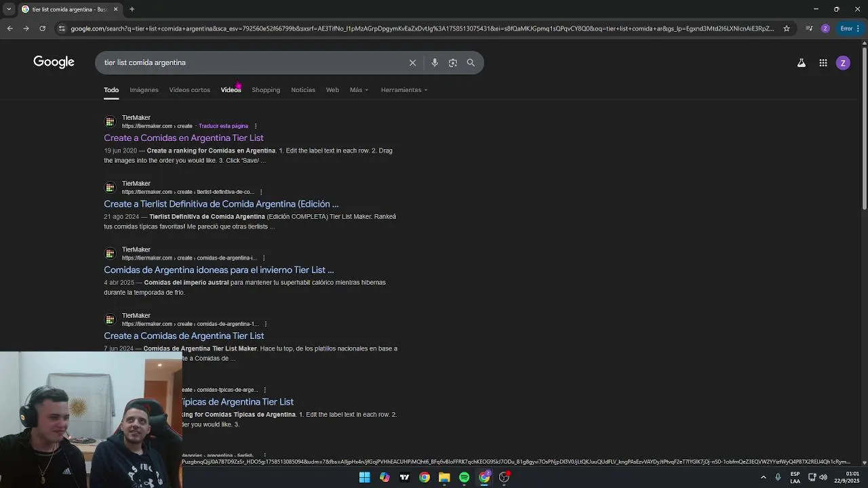Select the Todo results tab

click(111, 89)
